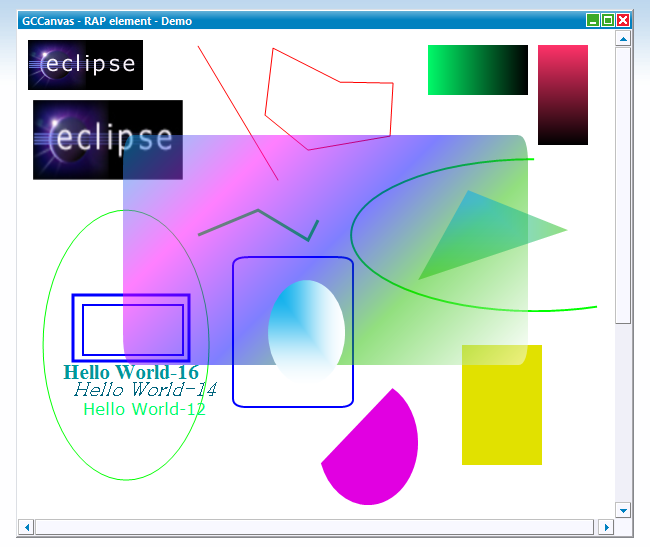The height and width of the screenshot is (547, 650).
Task: Click the green-to-black gradient rectangle
Action: tap(478, 70)
